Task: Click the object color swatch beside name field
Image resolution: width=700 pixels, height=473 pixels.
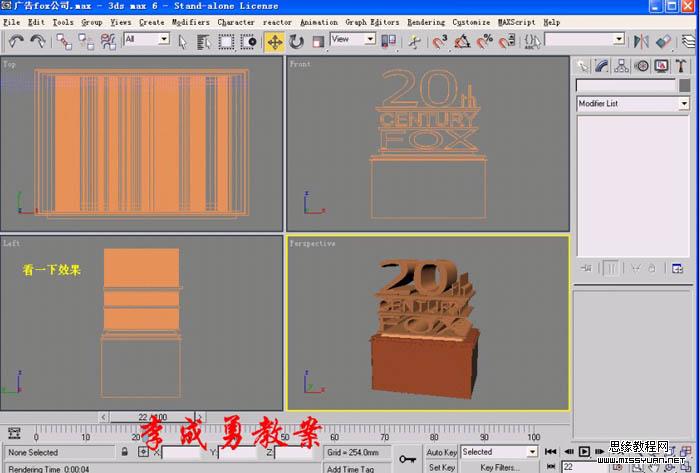Action: pos(684,86)
